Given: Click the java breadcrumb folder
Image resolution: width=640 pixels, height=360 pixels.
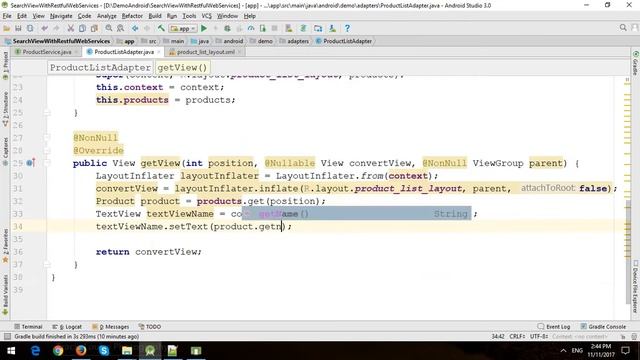Looking at the screenshot, I should coord(200,41).
